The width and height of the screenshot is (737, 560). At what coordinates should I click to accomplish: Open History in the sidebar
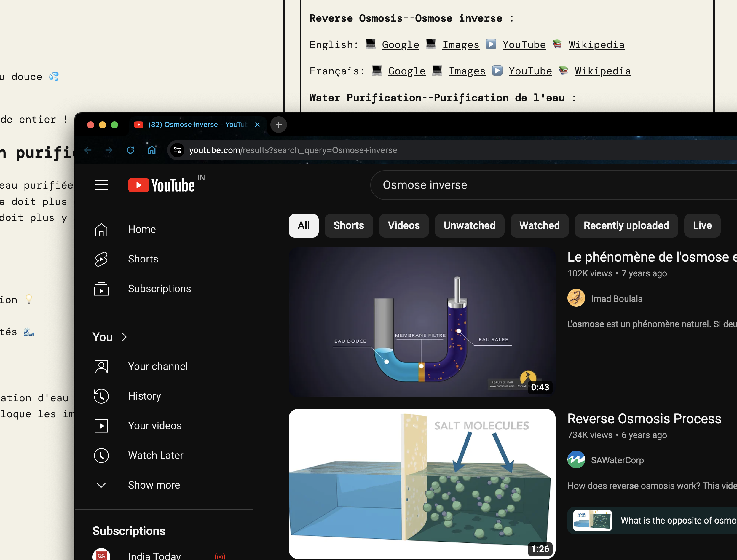pos(144,396)
